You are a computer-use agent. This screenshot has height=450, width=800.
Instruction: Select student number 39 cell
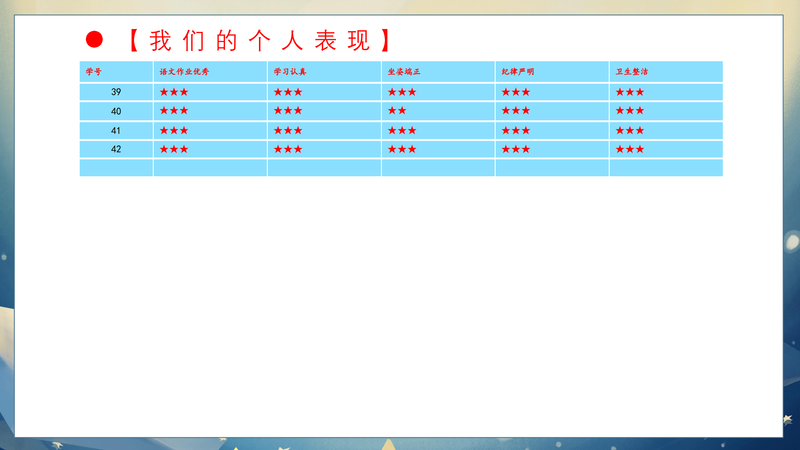116,92
